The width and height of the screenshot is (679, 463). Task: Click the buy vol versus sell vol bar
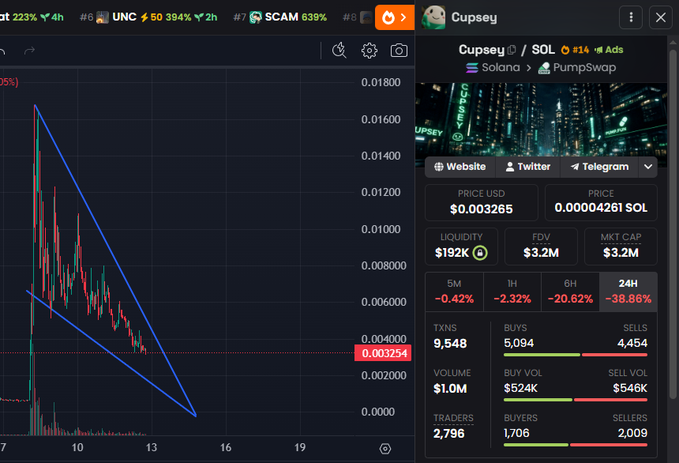tap(576, 400)
